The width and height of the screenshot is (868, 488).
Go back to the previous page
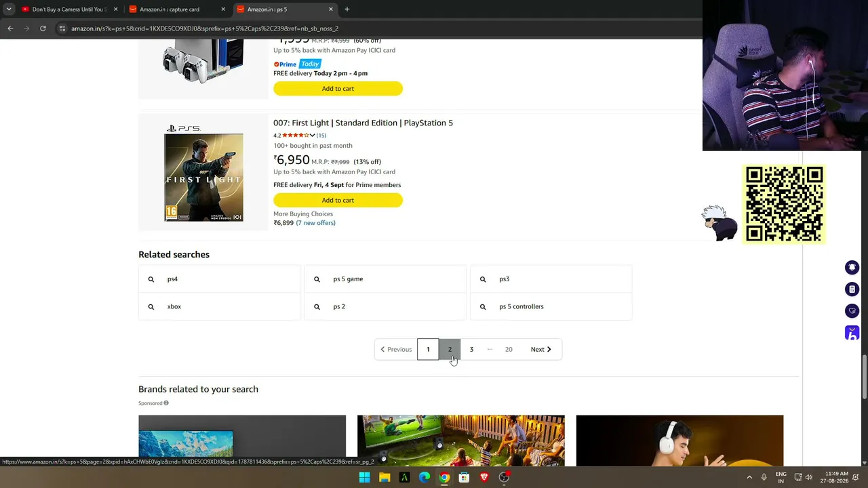[10, 28]
